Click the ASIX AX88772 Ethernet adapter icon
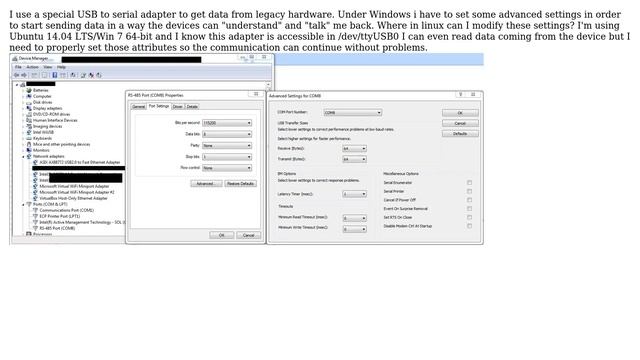Viewport: 640px width, 360px height. pos(36,162)
